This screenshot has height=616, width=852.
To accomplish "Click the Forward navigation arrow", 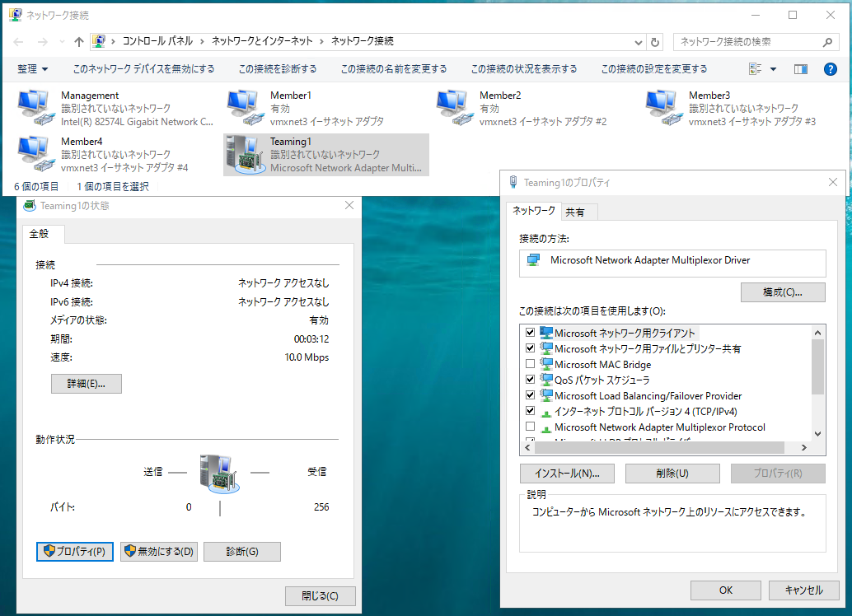I will point(42,42).
